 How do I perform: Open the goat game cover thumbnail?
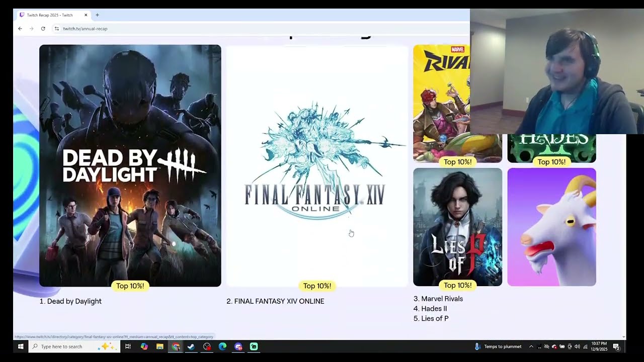(x=551, y=227)
